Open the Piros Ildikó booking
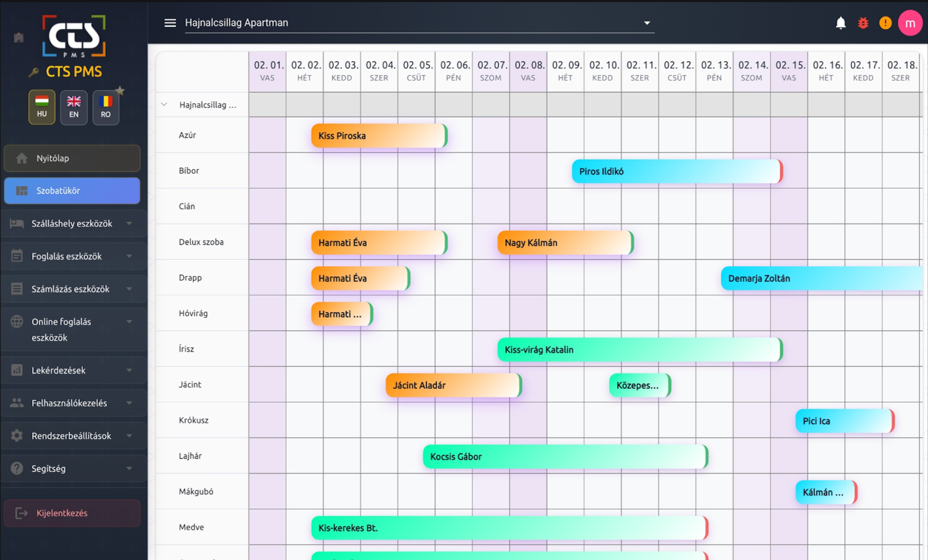 point(676,172)
